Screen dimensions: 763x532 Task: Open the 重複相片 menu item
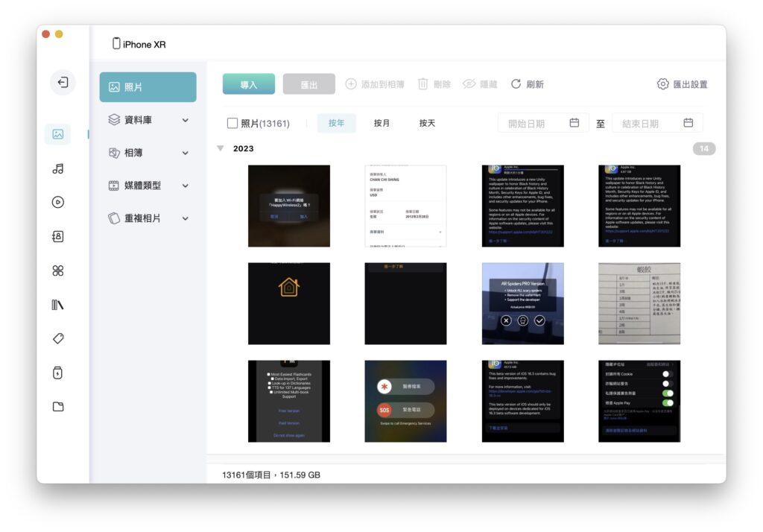coord(148,218)
